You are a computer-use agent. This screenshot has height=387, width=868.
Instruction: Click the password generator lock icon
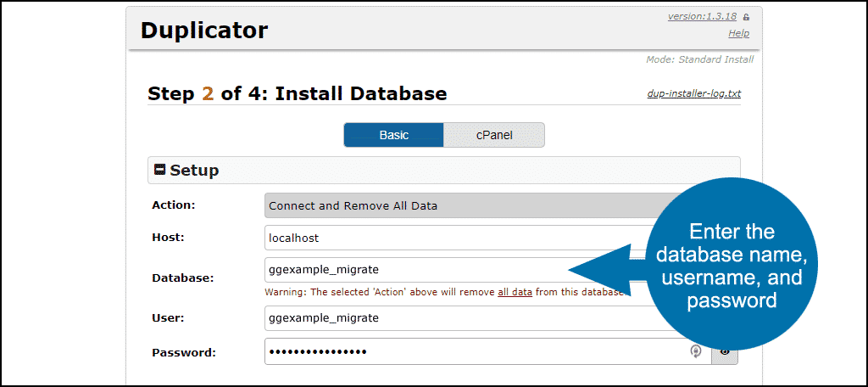696,351
